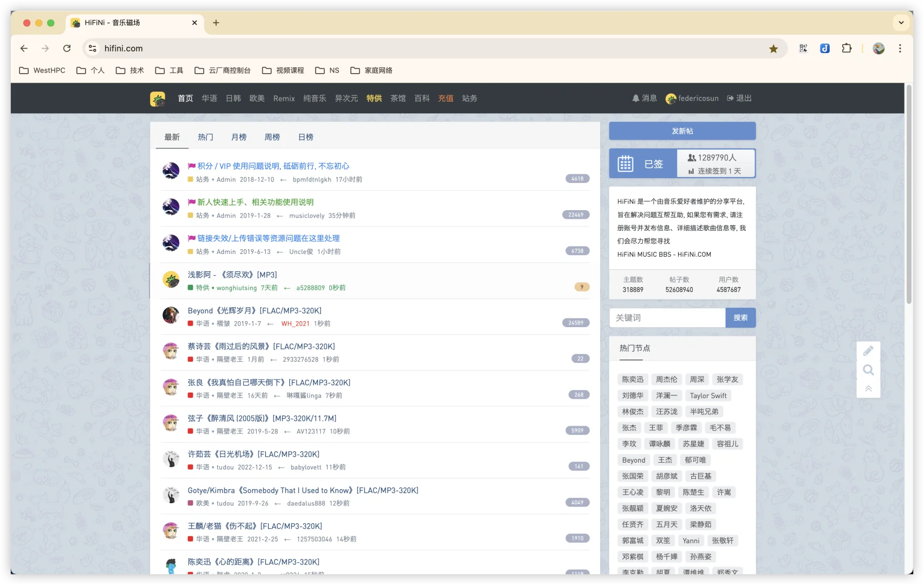
Task: Open the 站务 navigation item
Action: [470, 99]
